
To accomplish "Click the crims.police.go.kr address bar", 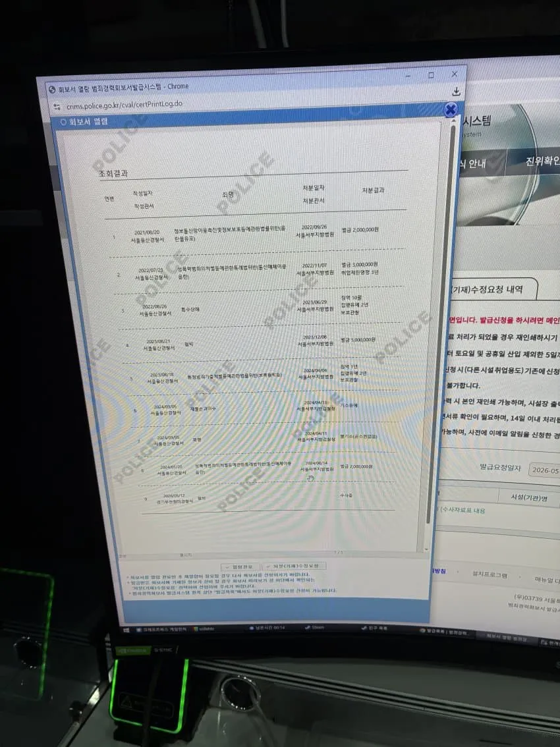I will click(x=125, y=104).
